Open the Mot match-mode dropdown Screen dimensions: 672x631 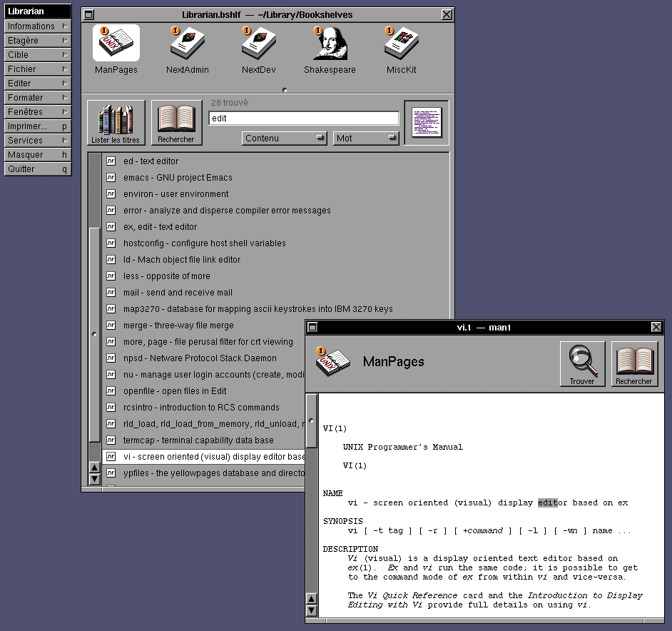[366, 138]
